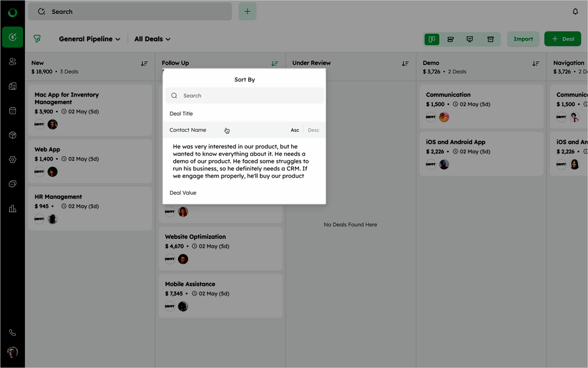The height and width of the screenshot is (368, 588).
Task: Switch to list view layout
Action: click(450, 39)
